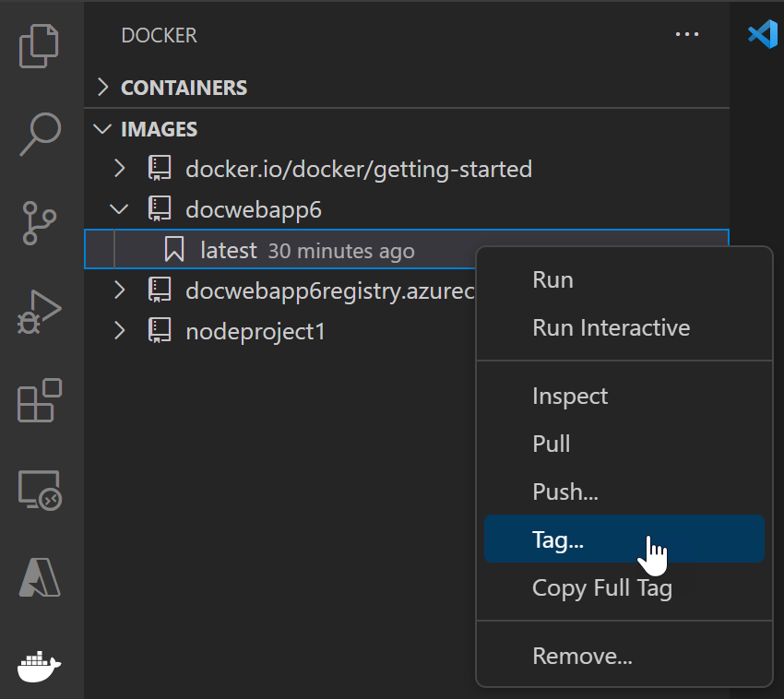Click the repository icon beside docker.io/docker/getting-started
784x699 pixels.
pos(160,169)
